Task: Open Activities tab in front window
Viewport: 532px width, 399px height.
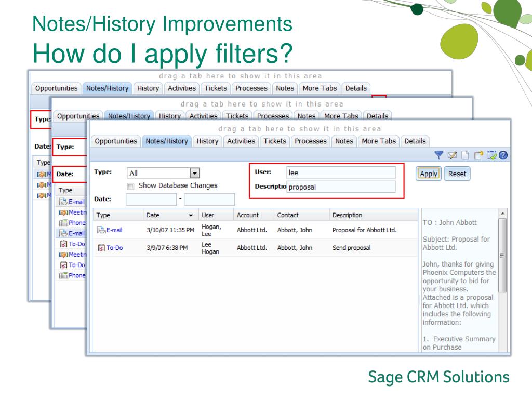Action: [x=241, y=141]
